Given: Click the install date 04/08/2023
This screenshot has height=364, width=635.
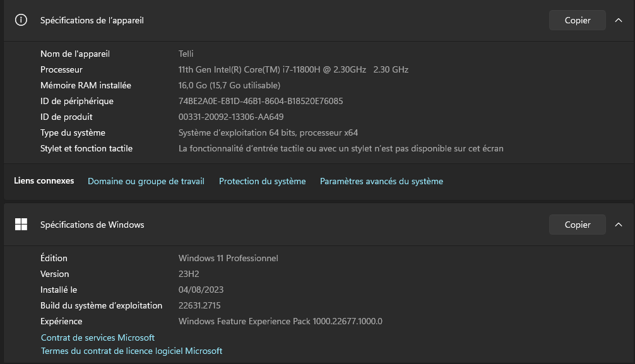Looking at the screenshot, I should pyautogui.click(x=201, y=290).
